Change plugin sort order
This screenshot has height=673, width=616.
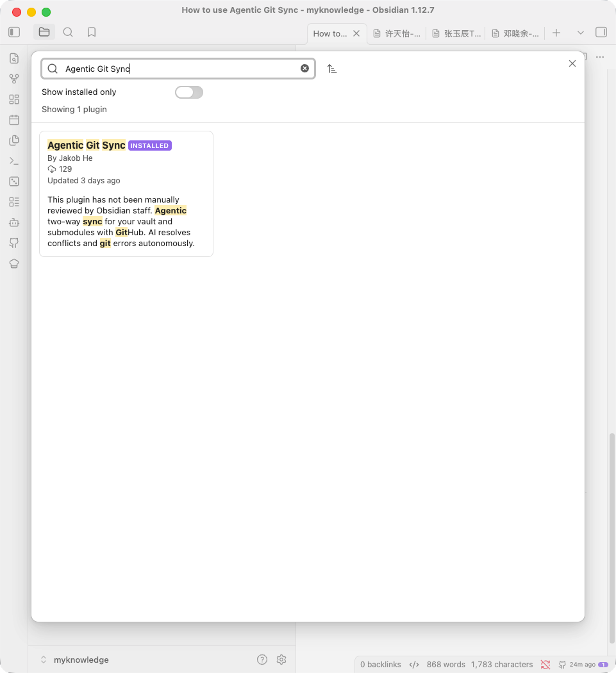click(332, 69)
